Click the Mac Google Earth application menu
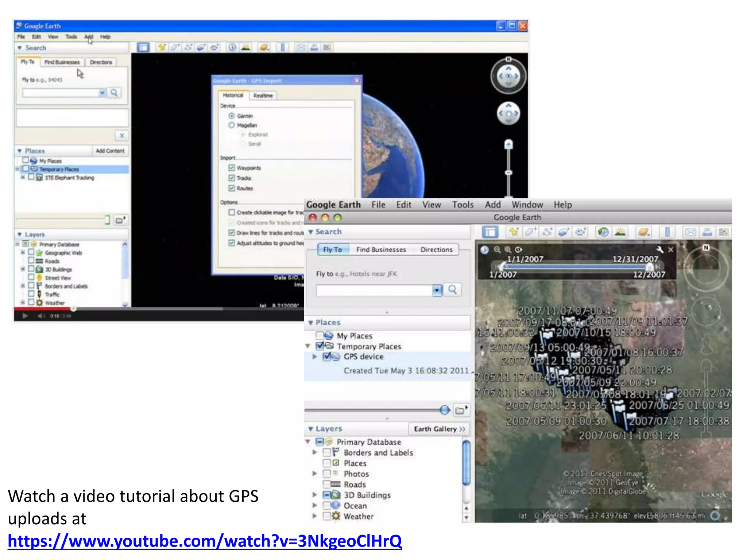This screenshot has height=560, width=747. 333,205
